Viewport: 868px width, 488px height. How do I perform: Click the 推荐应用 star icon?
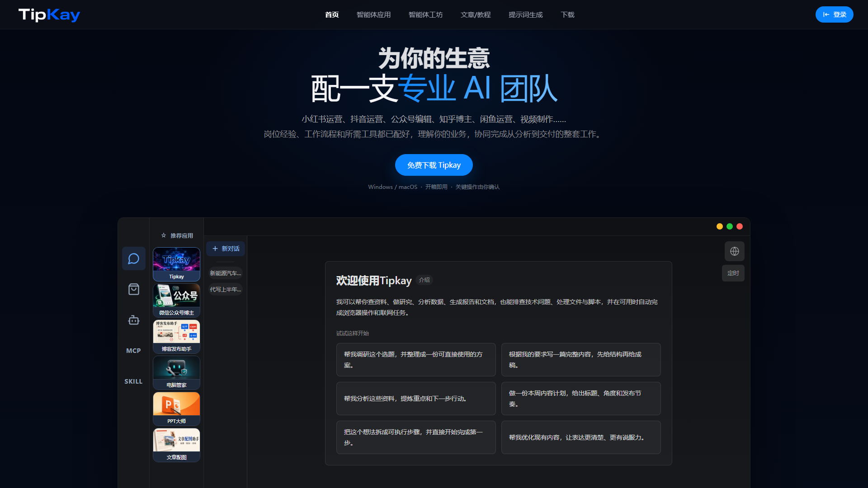point(164,235)
